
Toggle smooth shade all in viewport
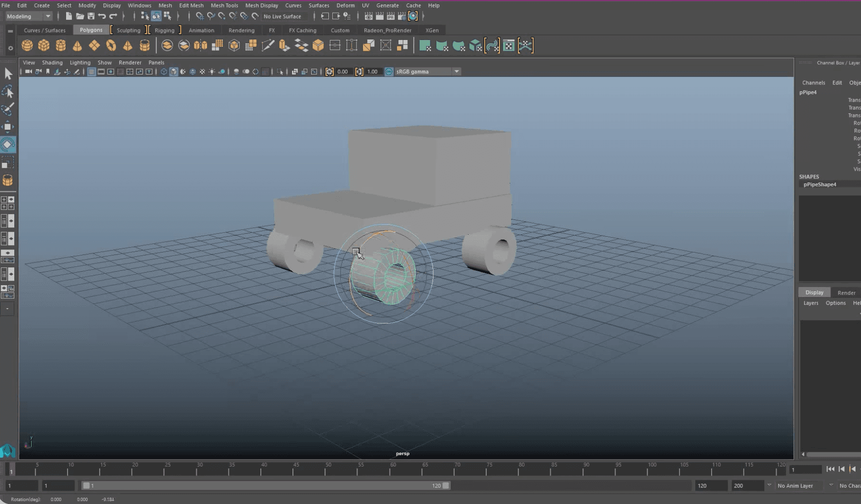click(174, 72)
